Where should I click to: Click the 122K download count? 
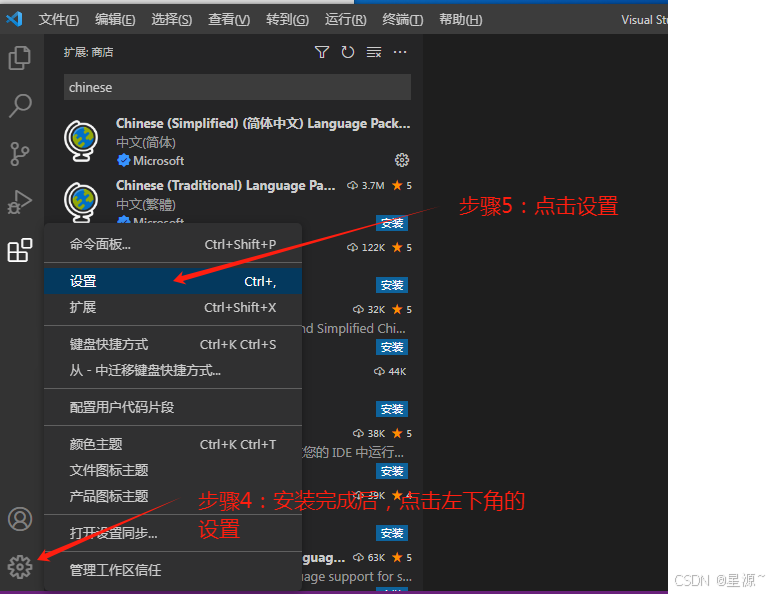click(373, 248)
